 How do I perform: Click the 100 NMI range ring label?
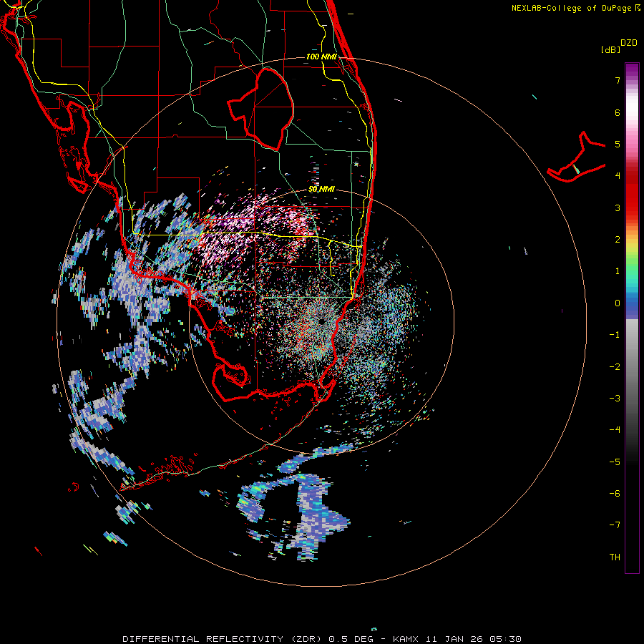coord(321,57)
